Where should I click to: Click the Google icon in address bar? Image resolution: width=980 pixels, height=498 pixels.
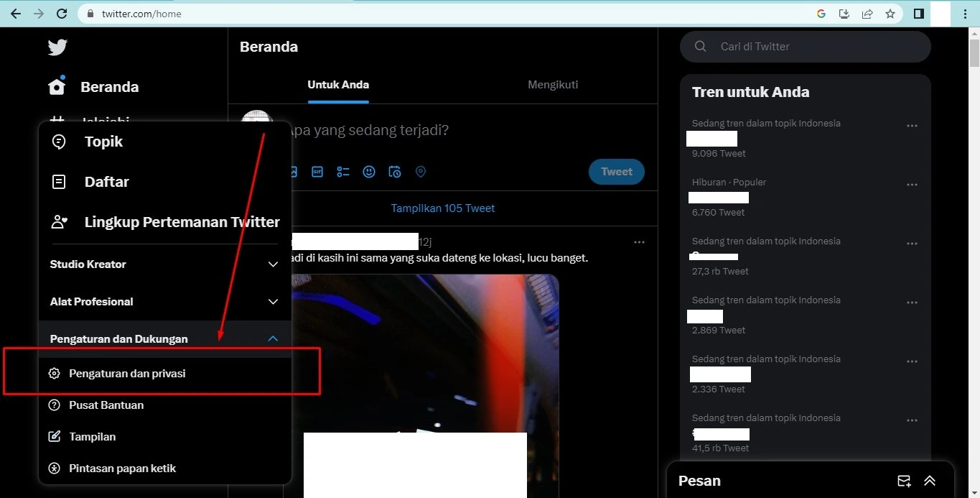click(821, 14)
